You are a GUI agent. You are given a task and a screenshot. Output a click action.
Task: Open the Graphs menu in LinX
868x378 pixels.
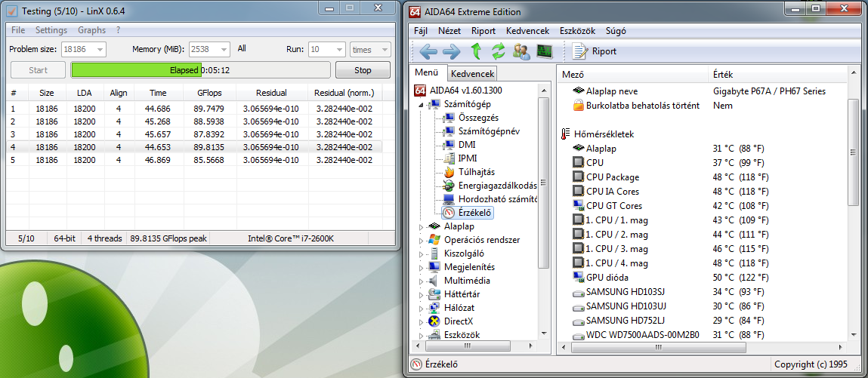click(x=92, y=30)
